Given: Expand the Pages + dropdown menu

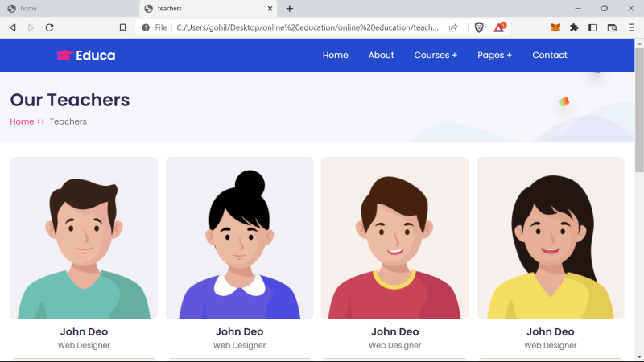Looking at the screenshot, I should 494,55.
